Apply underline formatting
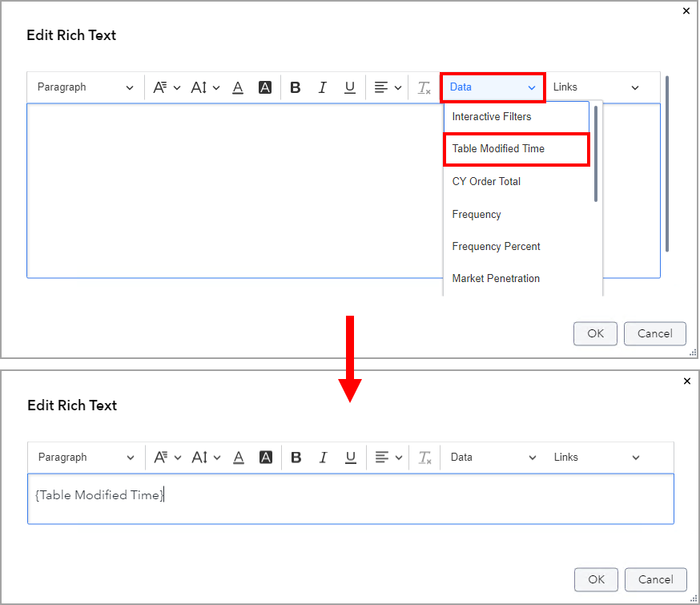700x605 pixels. pyautogui.click(x=350, y=87)
